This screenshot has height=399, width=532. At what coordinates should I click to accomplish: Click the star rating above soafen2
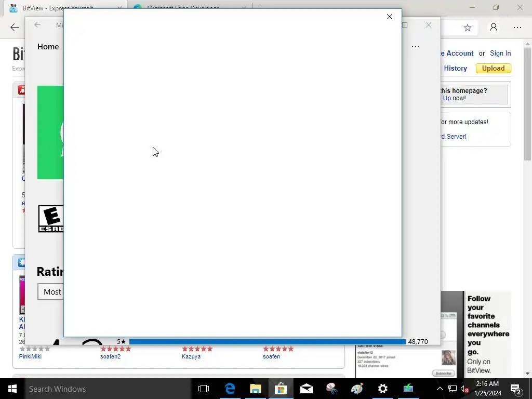click(116, 349)
